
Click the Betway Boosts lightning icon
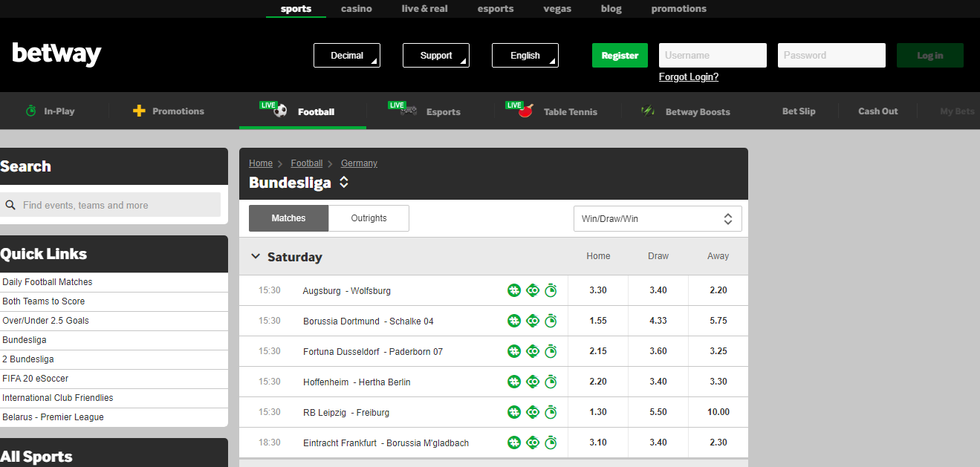(x=648, y=111)
